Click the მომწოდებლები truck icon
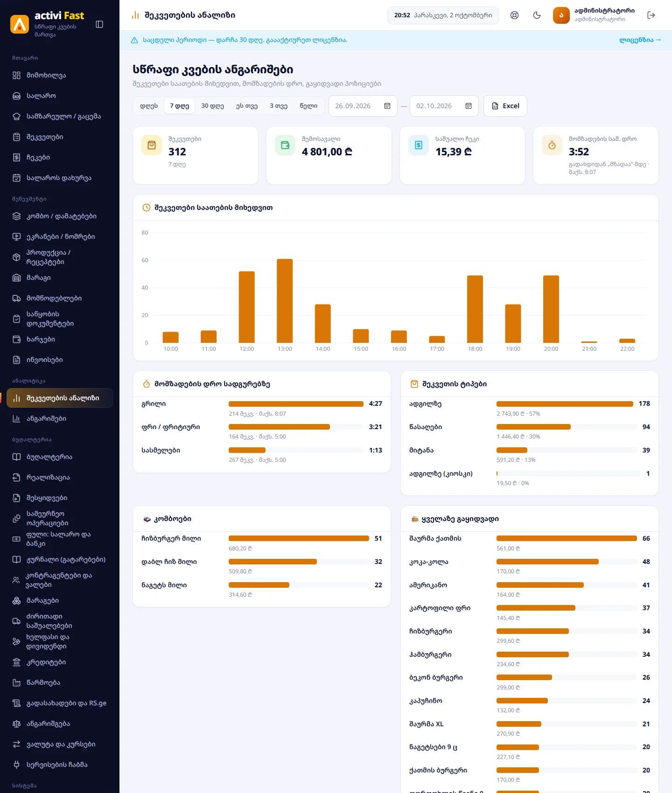Image resolution: width=672 pixels, height=793 pixels. pyautogui.click(x=16, y=299)
